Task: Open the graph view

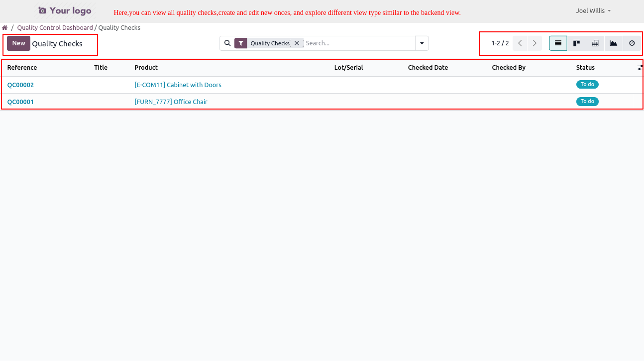Action: [x=613, y=43]
